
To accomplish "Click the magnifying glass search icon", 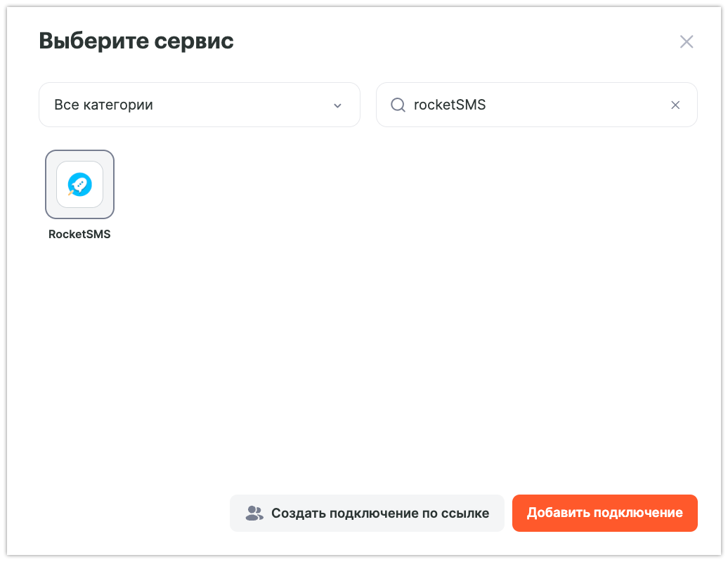I will (398, 105).
